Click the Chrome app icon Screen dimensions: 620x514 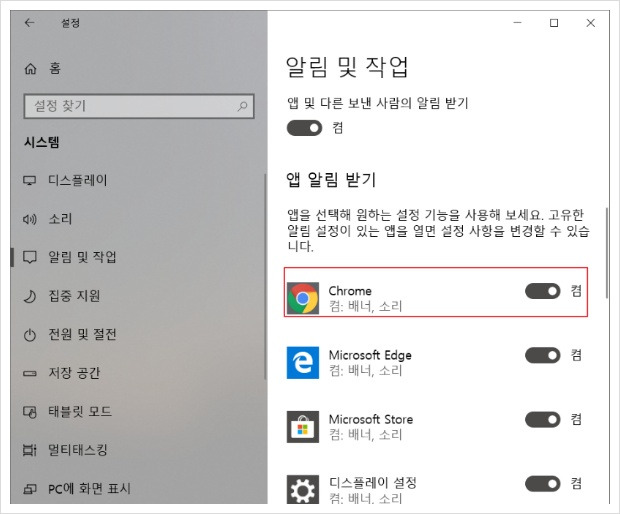pyautogui.click(x=303, y=299)
